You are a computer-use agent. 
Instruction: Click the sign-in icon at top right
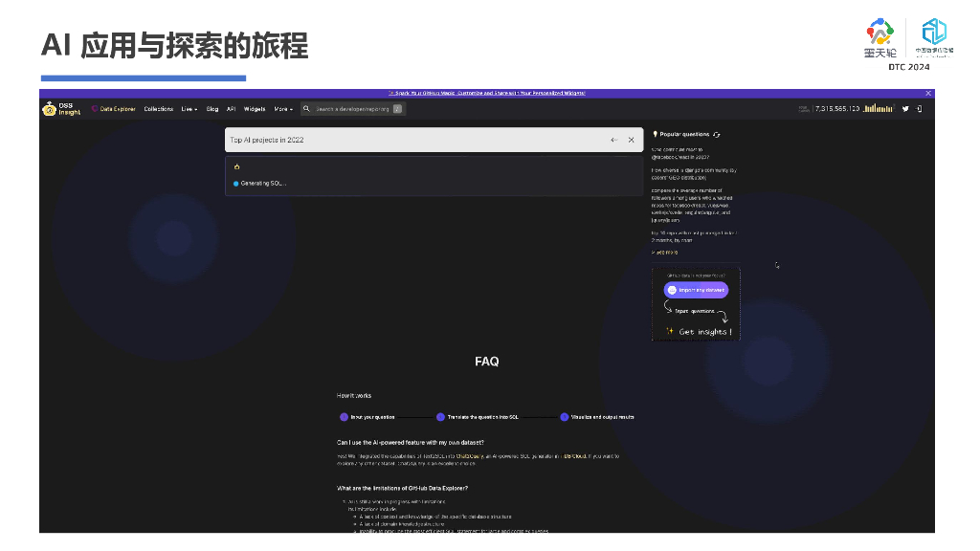tap(919, 108)
